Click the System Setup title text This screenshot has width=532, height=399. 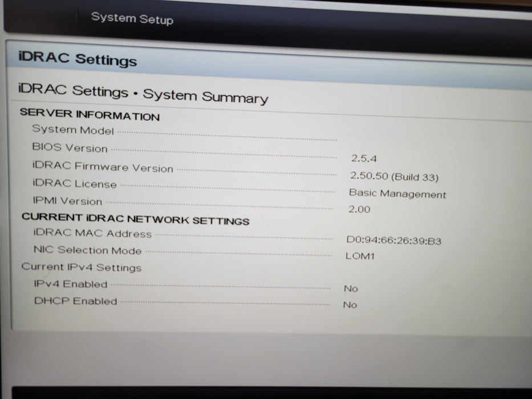coord(132,18)
